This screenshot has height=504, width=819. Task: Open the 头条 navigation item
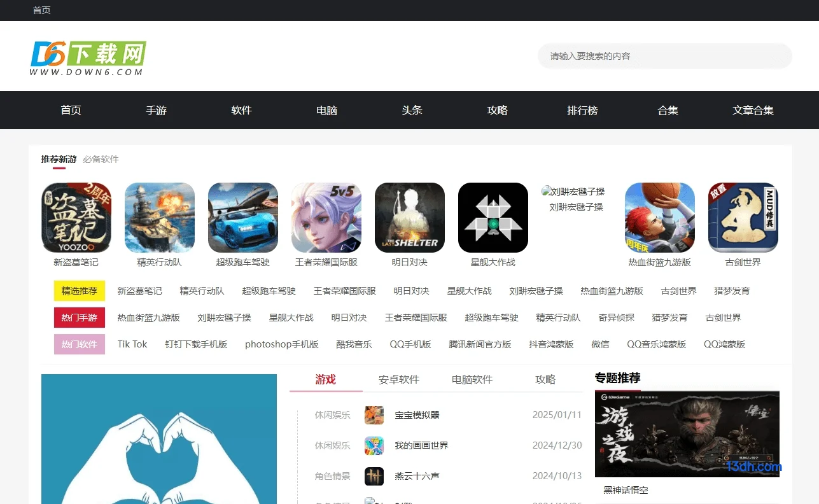pyautogui.click(x=412, y=110)
